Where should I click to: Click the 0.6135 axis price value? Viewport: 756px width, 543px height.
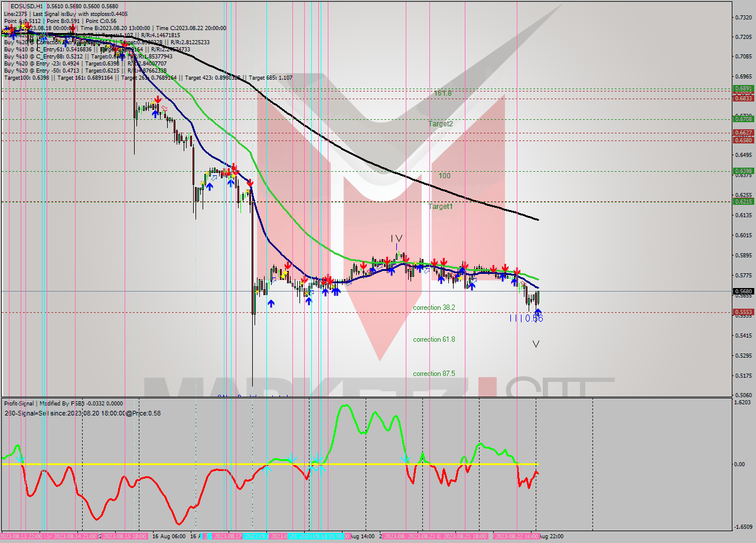[742, 215]
